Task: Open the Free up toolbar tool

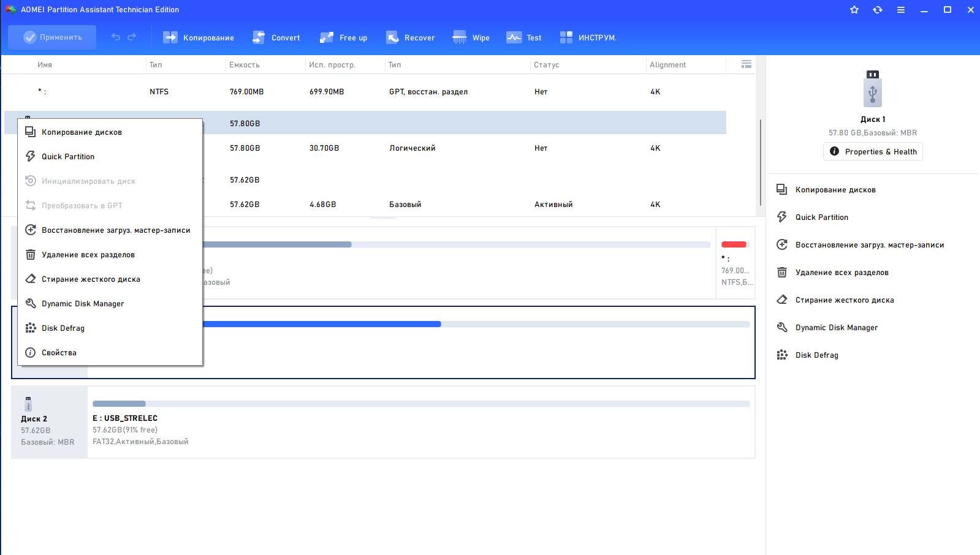Action: [343, 37]
